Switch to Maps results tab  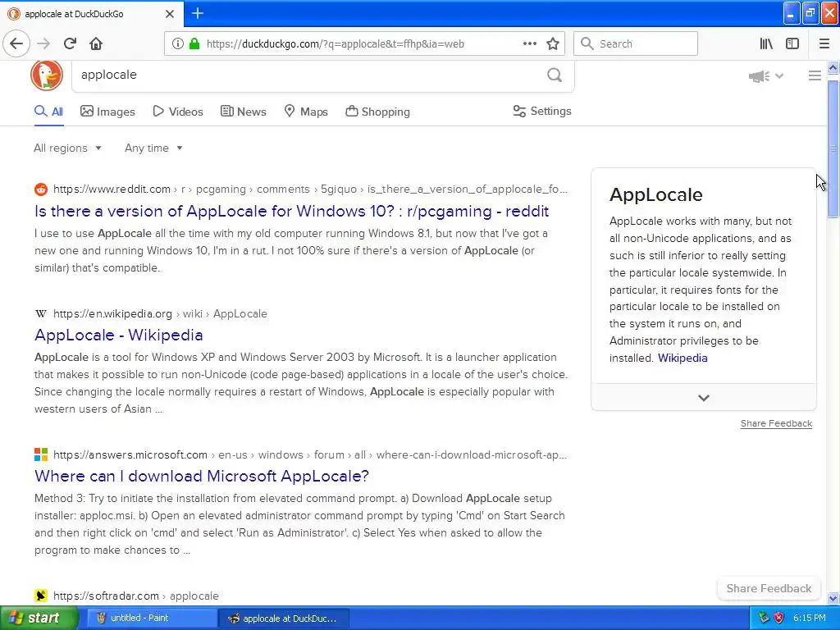tap(306, 112)
